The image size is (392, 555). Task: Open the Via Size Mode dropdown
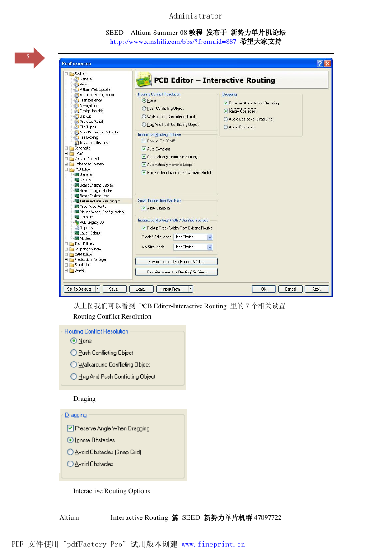pos(210,247)
